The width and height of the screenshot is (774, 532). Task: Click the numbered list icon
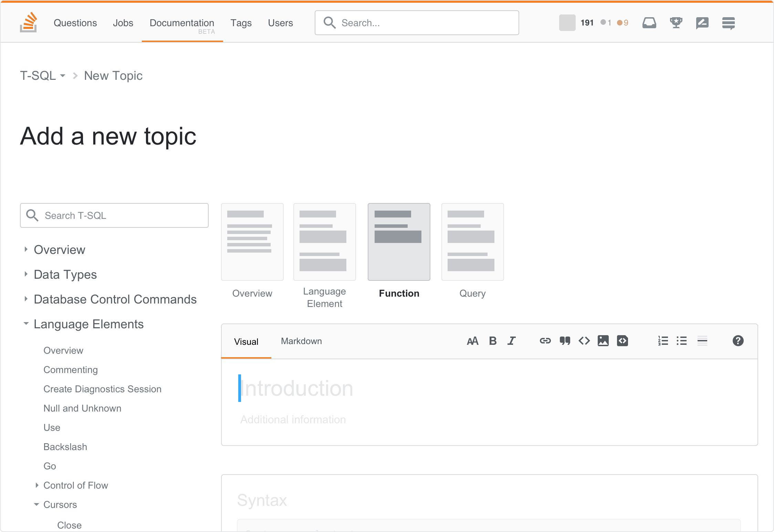pyautogui.click(x=663, y=341)
